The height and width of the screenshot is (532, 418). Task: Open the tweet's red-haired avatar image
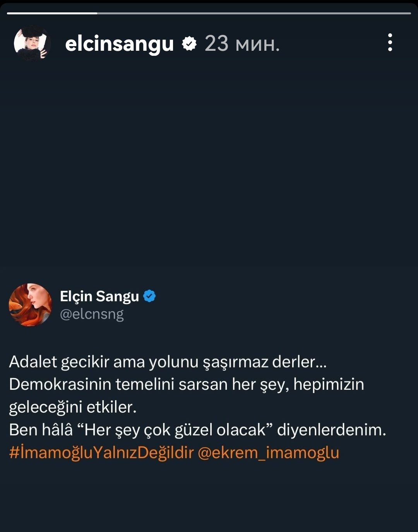click(30, 305)
